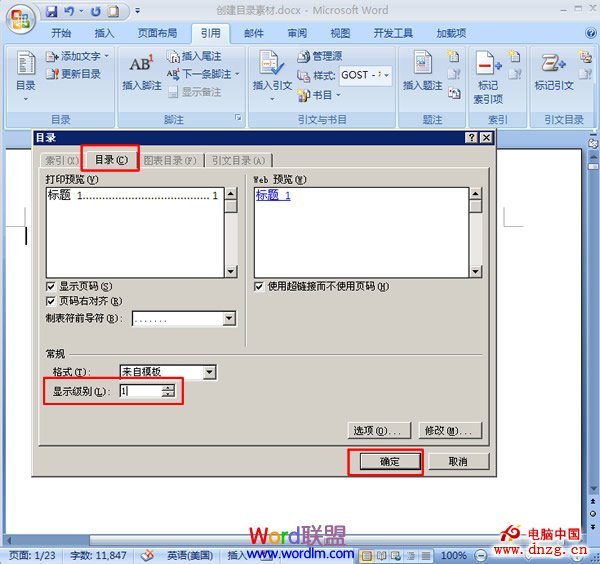Click proofing check icon in status bar
The width and height of the screenshot is (600, 564).
pyautogui.click(x=147, y=555)
